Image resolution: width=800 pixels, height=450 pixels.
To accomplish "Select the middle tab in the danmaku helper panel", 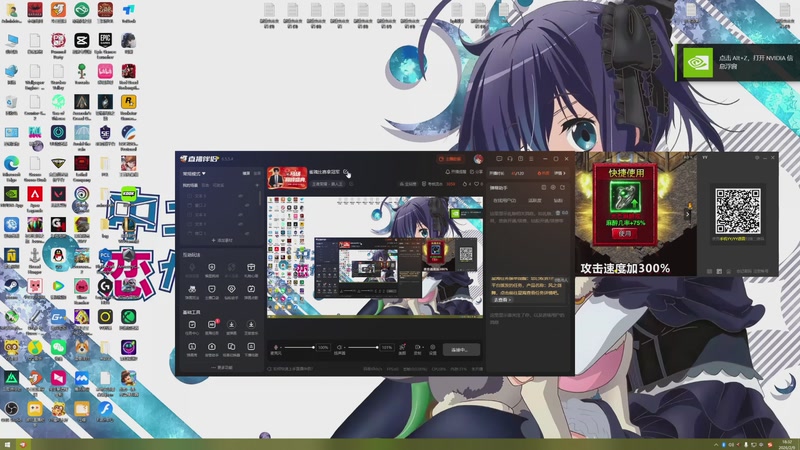I will click(535, 201).
